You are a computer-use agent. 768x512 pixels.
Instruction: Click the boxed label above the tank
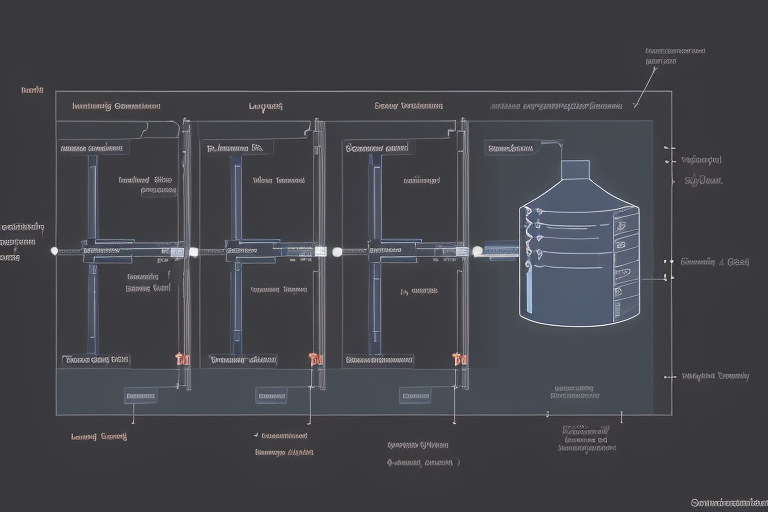(511, 148)
